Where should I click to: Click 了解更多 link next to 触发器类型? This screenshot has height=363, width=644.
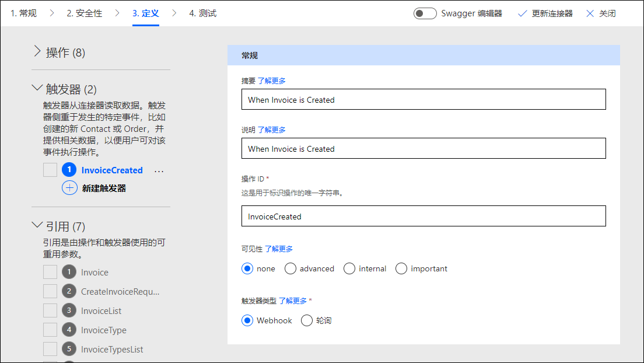[x=293, y=301]
